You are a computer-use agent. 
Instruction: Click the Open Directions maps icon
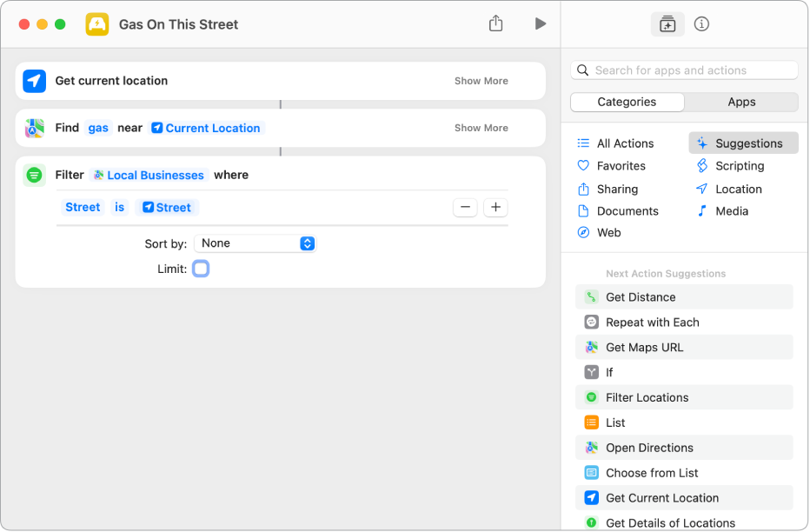click(591, 448)
